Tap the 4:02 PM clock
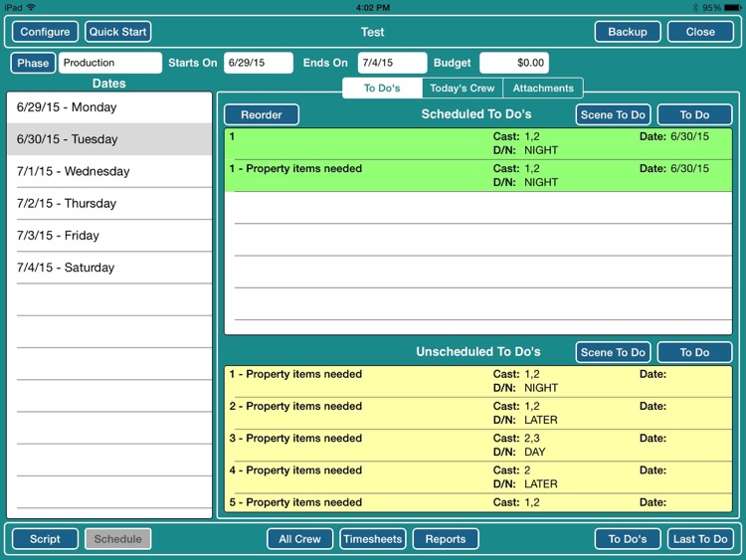 (x=373, y=8)
